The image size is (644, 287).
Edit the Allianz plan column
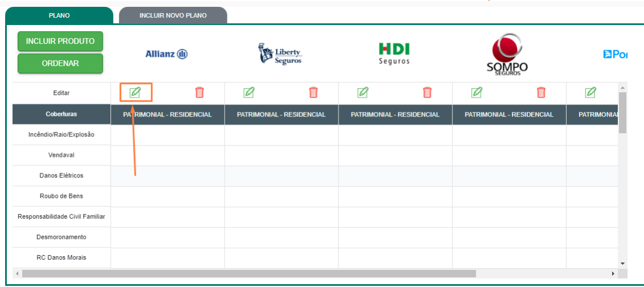135,93
